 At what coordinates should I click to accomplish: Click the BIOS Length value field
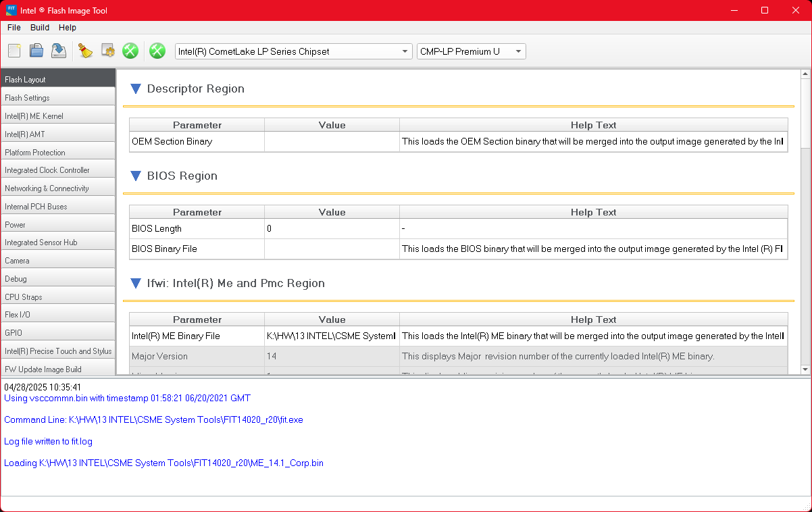(332, 228)
